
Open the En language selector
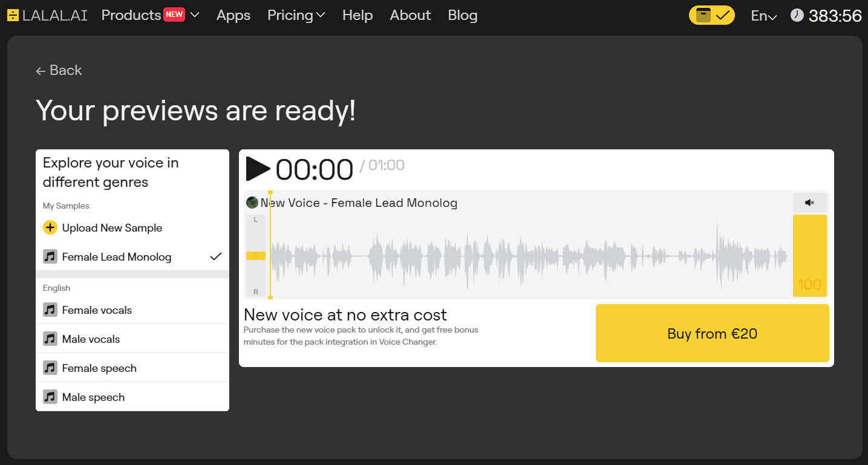(x=764, y=16)
